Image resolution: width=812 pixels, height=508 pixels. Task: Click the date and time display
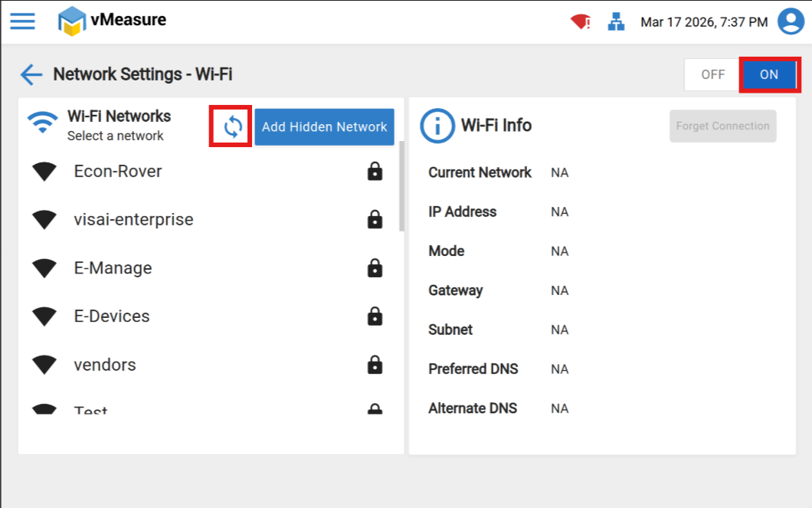(x=703, y=22)
